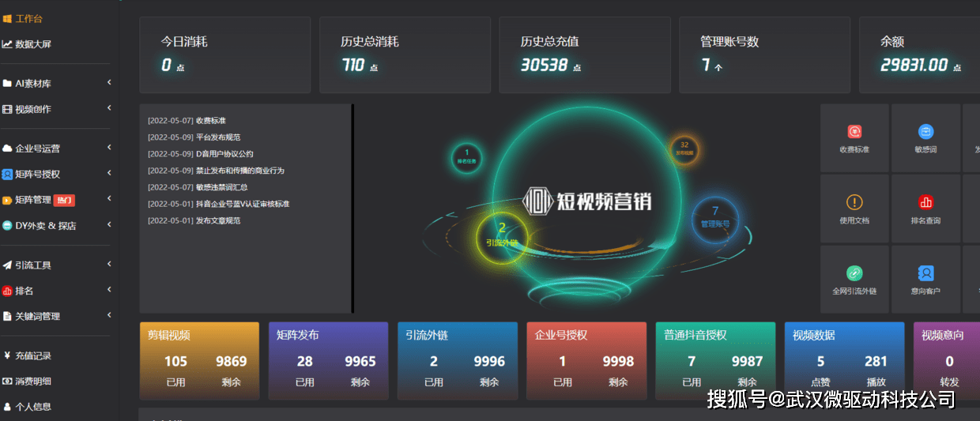Expand the AI素材库 menu chevron
The width and height of the screenshot is (980, 421).
109,82
